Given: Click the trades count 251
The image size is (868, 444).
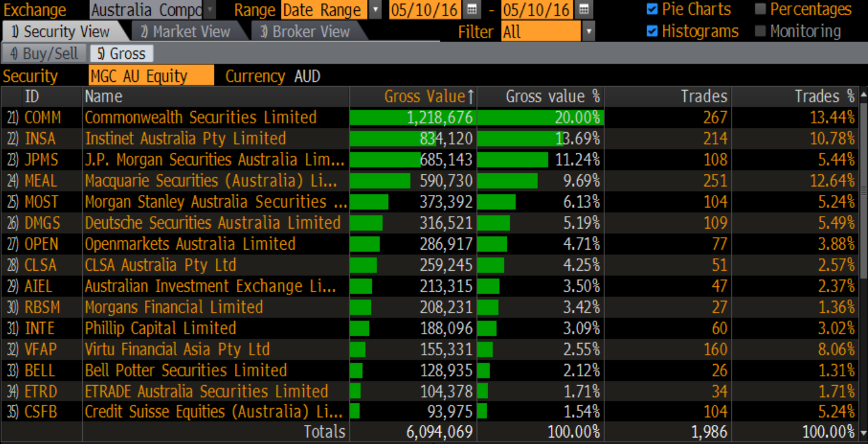Looking at the screenshot, I should tap(715, 181).
